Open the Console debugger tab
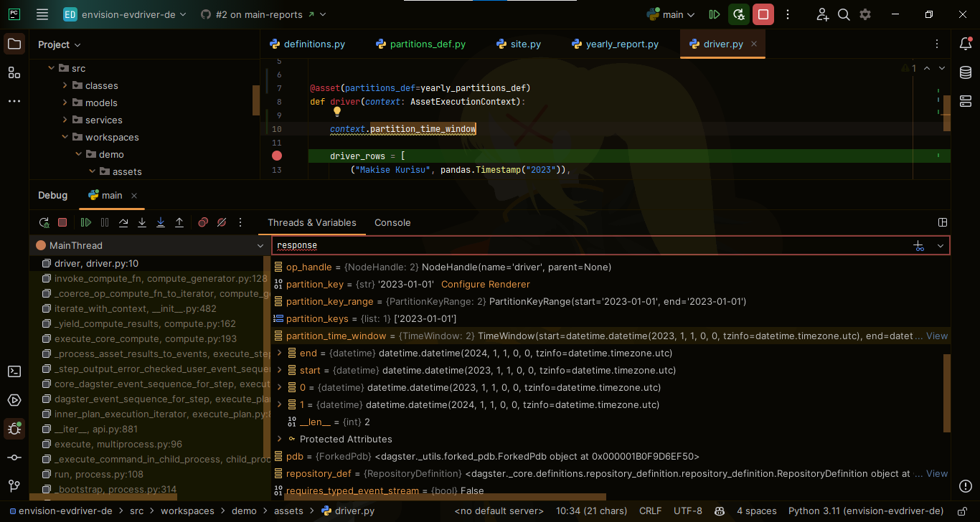The image size is (980, 522). pos(392,222)
